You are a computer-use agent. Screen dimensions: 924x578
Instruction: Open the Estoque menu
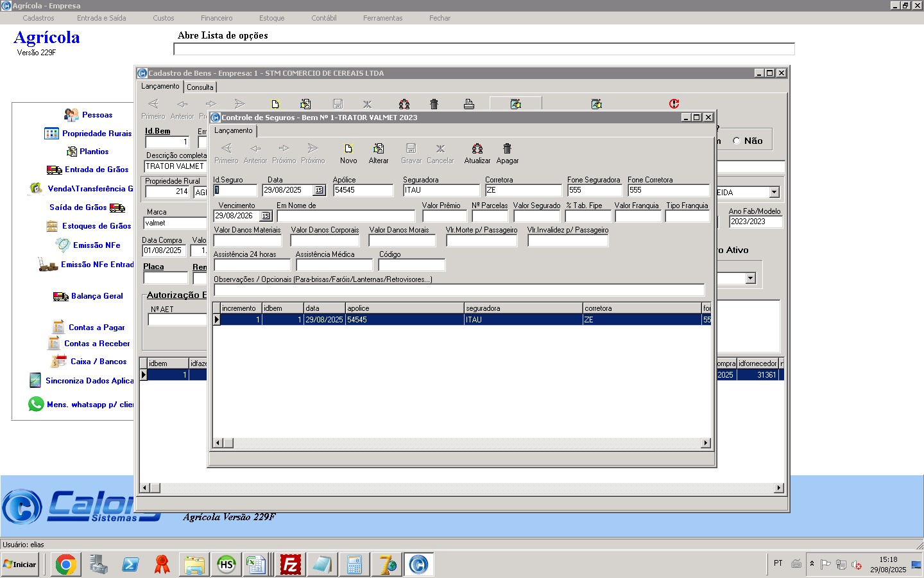[x=271, y=18]
